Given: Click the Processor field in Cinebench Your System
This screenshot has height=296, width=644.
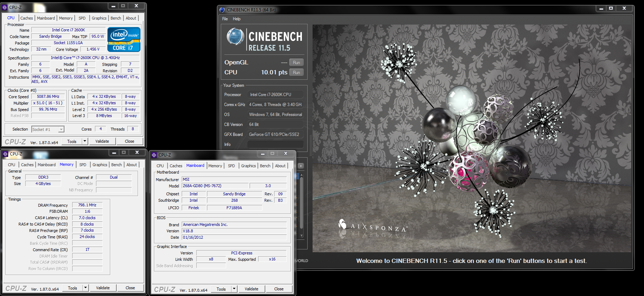Looking at the screenshot, I should click(x=275, y=95).
